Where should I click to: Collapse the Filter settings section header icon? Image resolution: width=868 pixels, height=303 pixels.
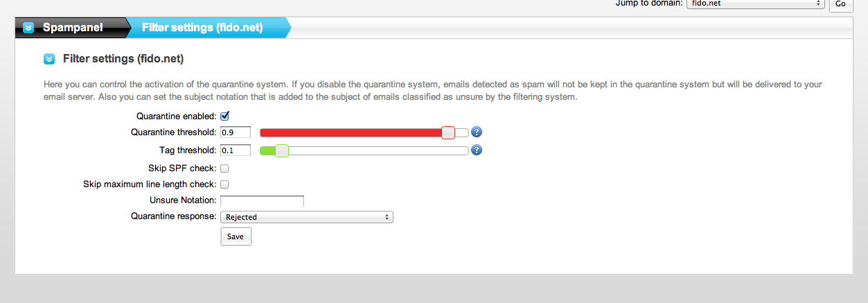tap(49, 59)
